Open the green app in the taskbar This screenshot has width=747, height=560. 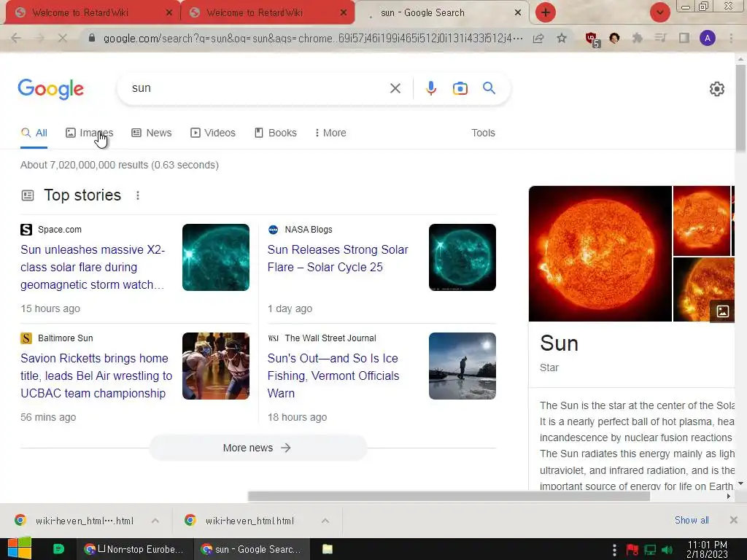click(x=58, y=549)
